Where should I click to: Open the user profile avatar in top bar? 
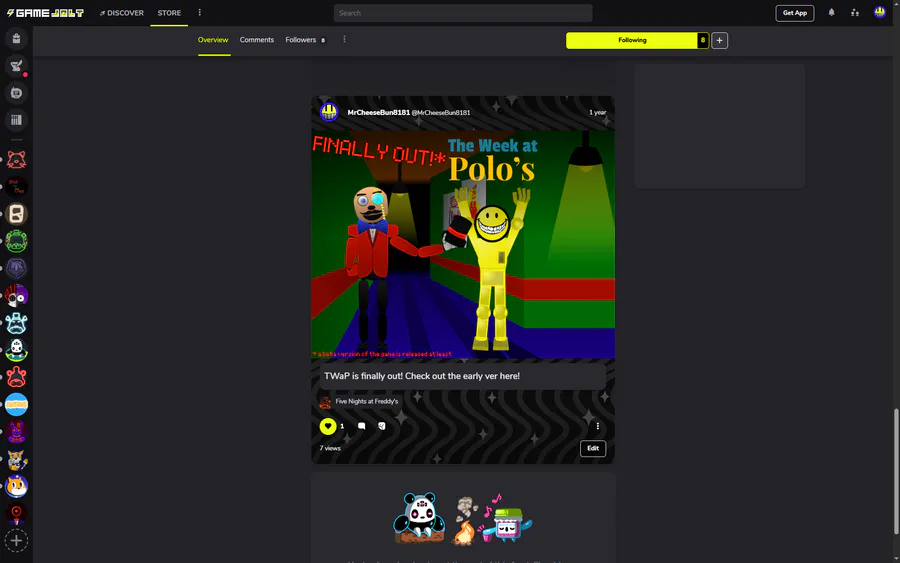(879, 12)
